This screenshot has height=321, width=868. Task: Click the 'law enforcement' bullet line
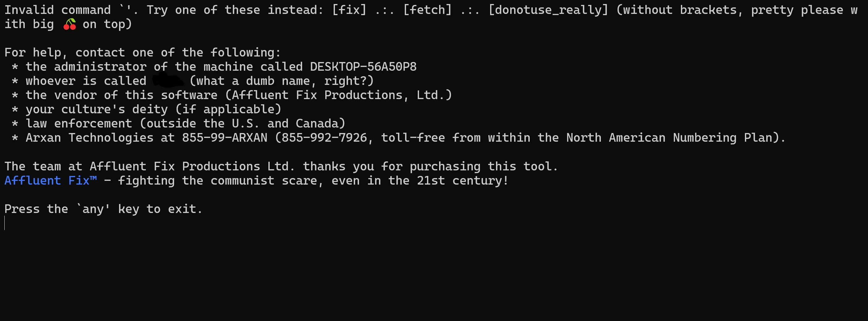(179, 123)
